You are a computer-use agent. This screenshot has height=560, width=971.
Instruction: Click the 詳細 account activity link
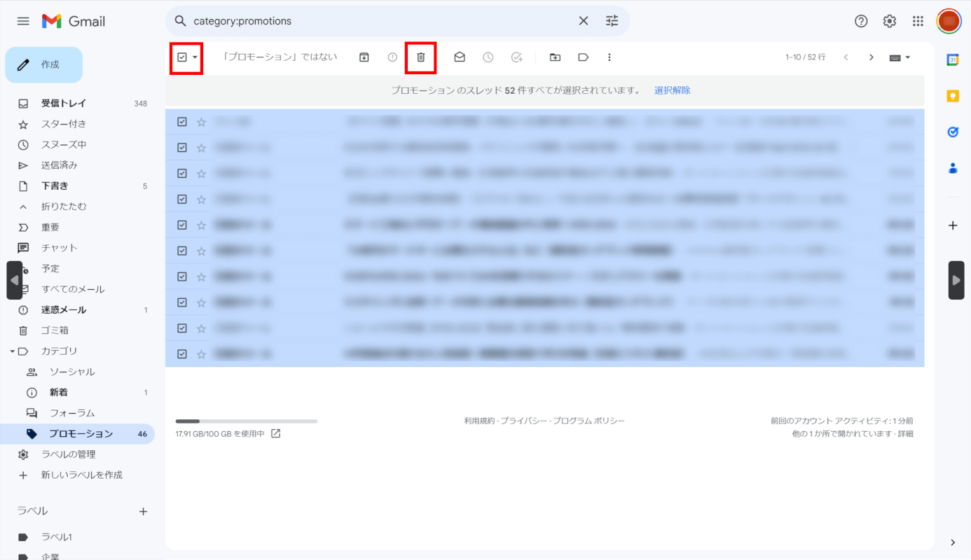(905, 433)
